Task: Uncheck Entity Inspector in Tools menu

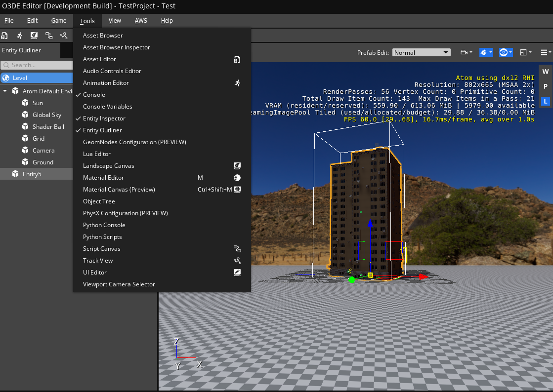Action: pos(162,118)
